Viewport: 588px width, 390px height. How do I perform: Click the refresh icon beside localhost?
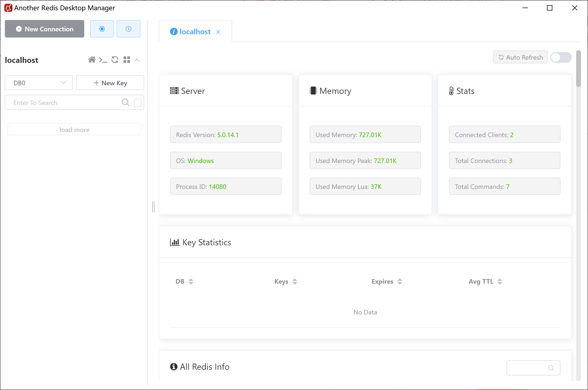[115, 60]
